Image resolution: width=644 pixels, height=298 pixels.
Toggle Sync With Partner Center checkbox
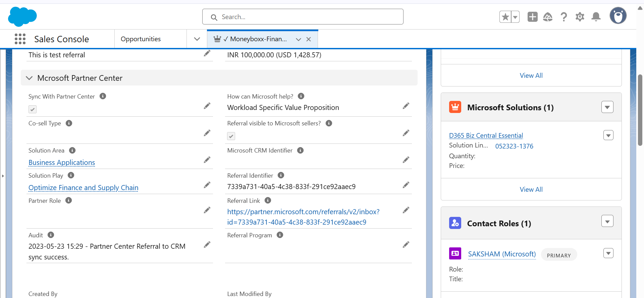tap(33, 109)
